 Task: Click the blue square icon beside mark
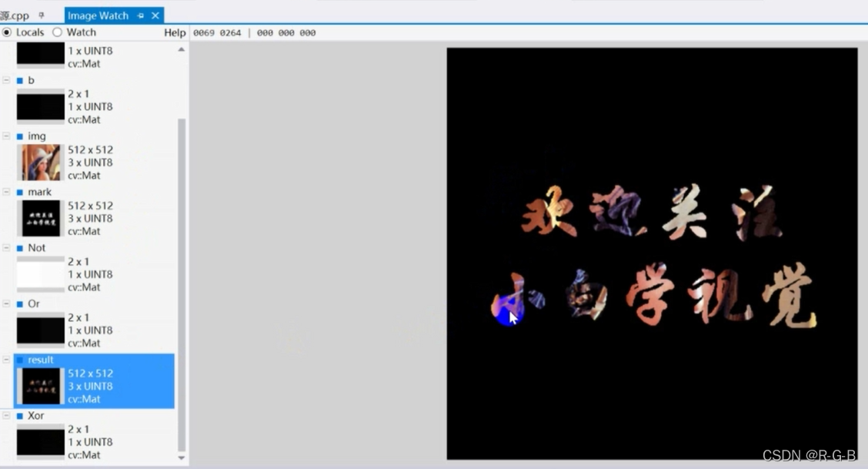[20, 192]
